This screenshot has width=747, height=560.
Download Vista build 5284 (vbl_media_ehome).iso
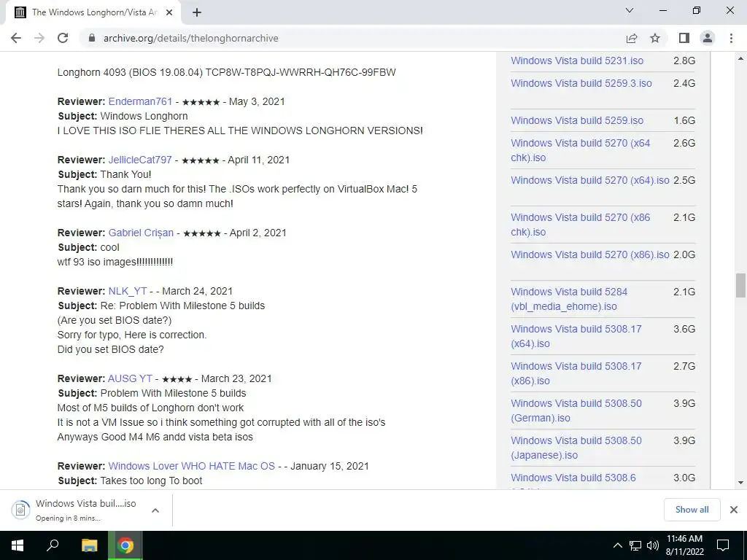tap(569, 298)
